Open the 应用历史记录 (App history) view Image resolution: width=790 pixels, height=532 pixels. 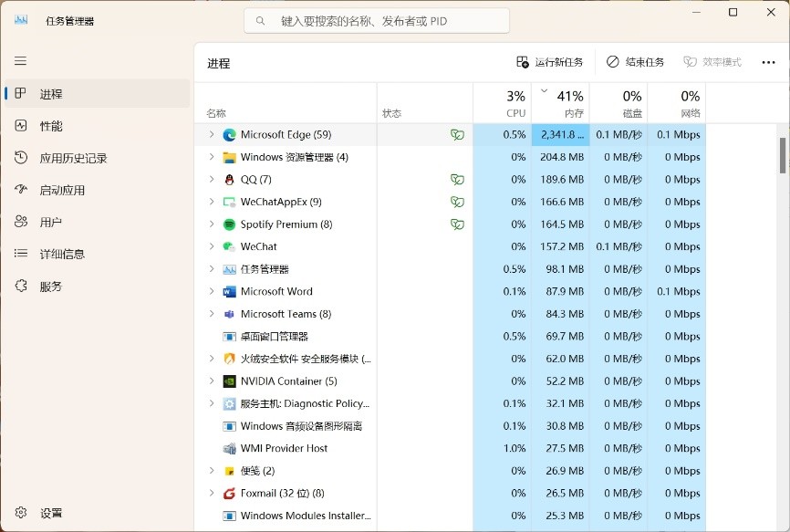(x=68, y=157)
